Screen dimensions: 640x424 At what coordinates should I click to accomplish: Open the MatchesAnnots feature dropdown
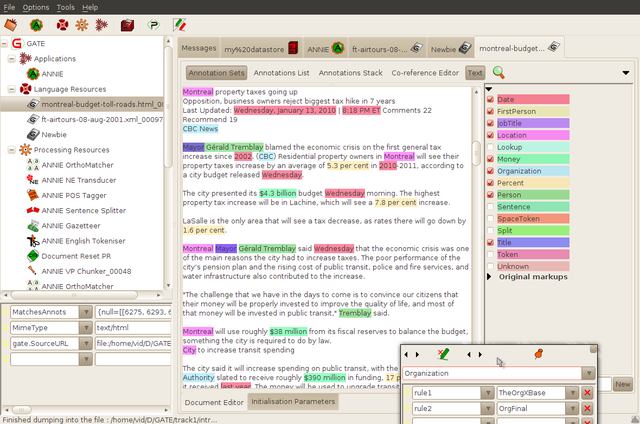pyautogui.click(x=86, y=312)
